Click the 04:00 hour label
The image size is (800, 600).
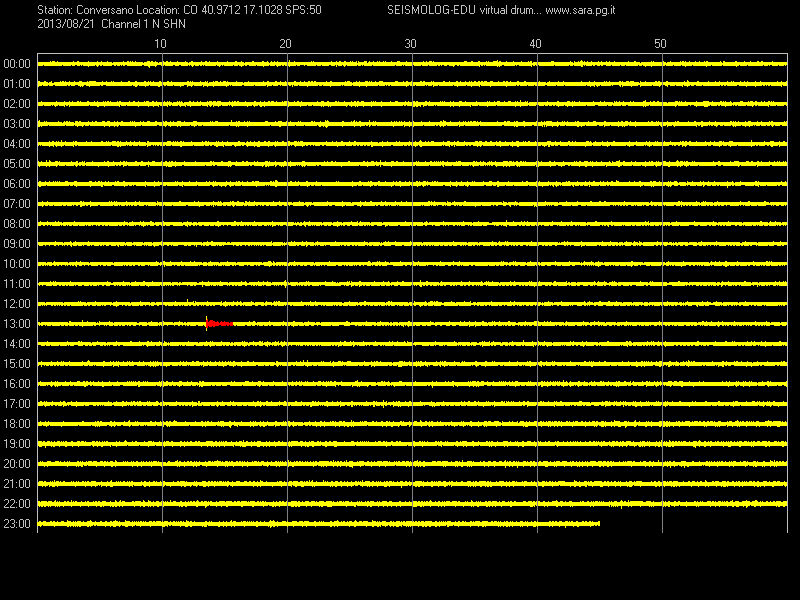pyautogui.click(x=17, y=144)
